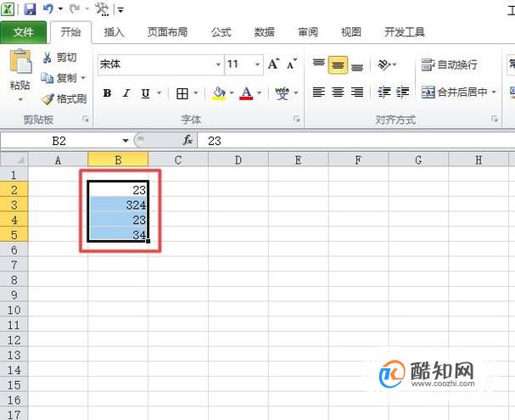The image size is (515, 420).
Task: Click the Increase Indent icon
Action: 403,92
